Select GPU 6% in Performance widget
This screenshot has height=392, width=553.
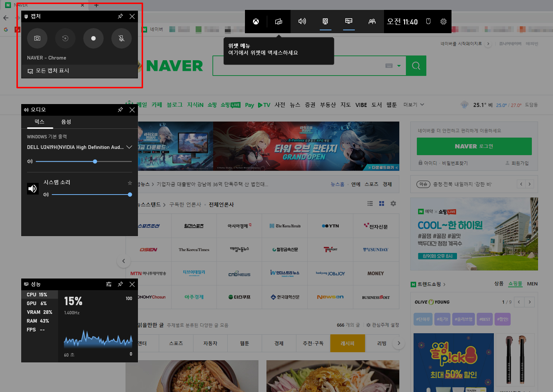point(39,303)
